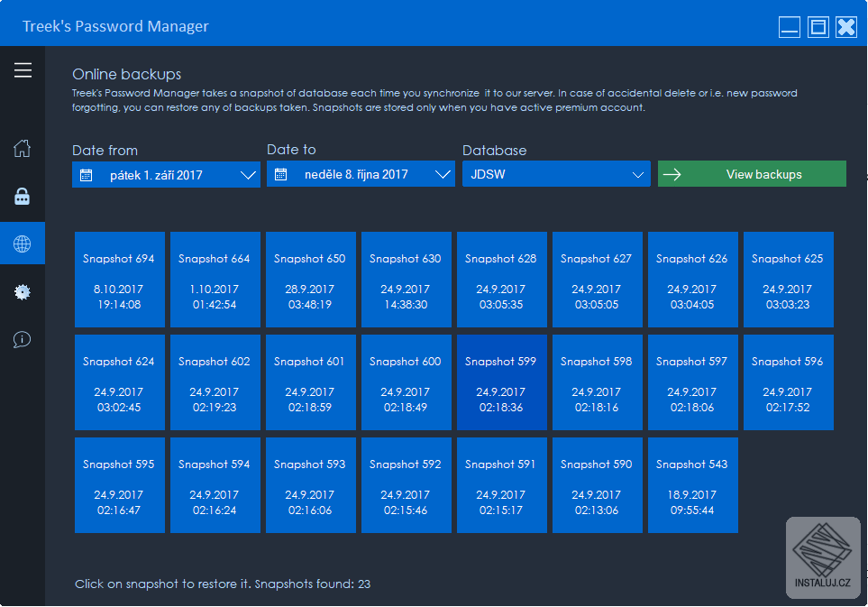The width and height of the screenshot is (868, 607).
Task: Maximize the Password Manager window
Action: [818, 26]
